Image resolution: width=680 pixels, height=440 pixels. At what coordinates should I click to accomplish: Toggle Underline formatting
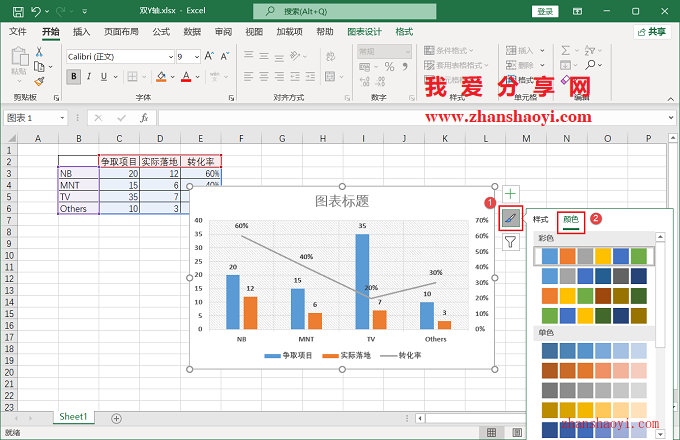[x=104, y=77]
